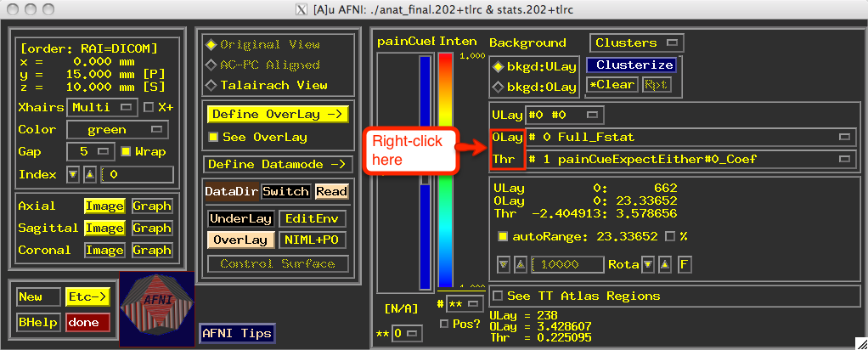This screenshot has height=350, width=868.
Task: Click the Rpt cluster report button
Action: pos(656,85)
